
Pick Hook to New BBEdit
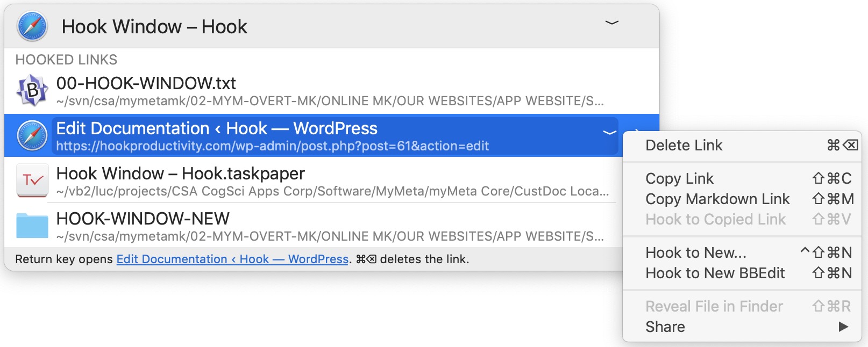tap(715, 273)
